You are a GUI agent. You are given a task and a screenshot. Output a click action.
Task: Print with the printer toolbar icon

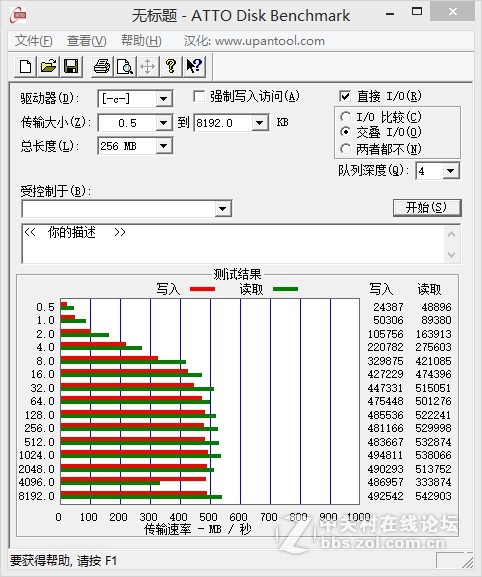click(102, 66)
